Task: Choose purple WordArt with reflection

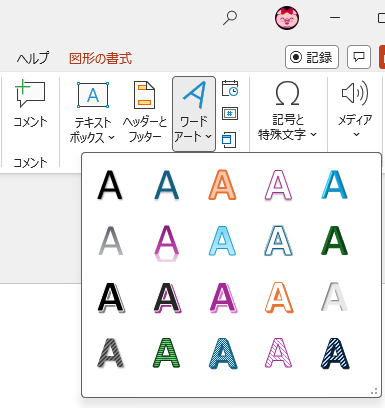Action: click(166, 243)
